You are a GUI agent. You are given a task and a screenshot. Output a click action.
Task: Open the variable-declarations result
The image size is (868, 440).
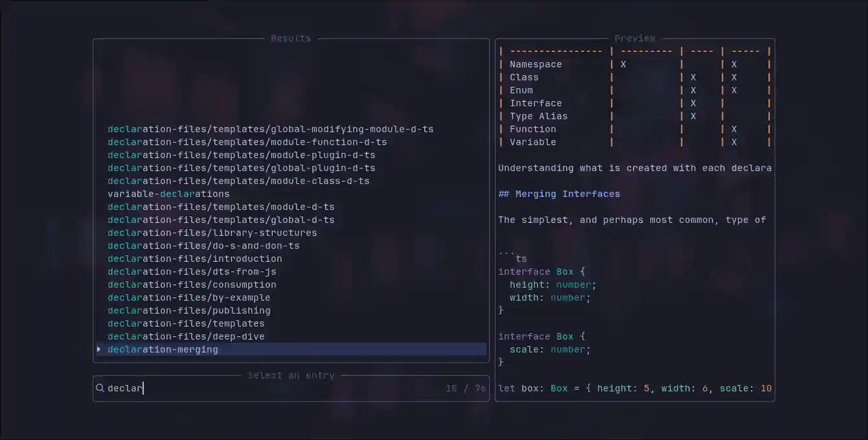pos(168,194)
